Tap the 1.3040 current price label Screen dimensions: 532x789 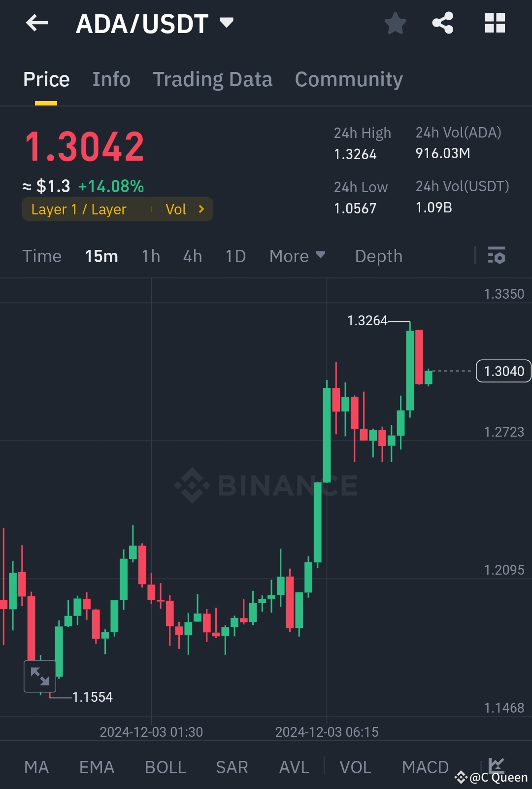pos(503,371)
